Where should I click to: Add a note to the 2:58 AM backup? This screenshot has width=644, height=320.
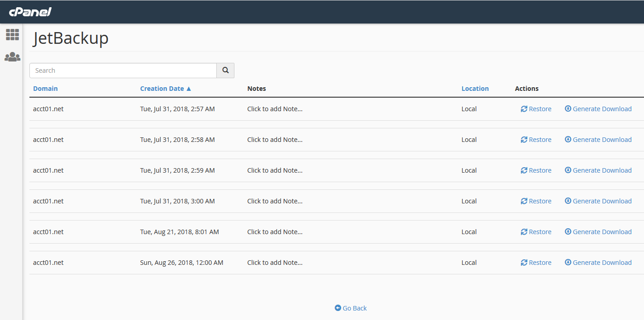[x=275, y=140]
